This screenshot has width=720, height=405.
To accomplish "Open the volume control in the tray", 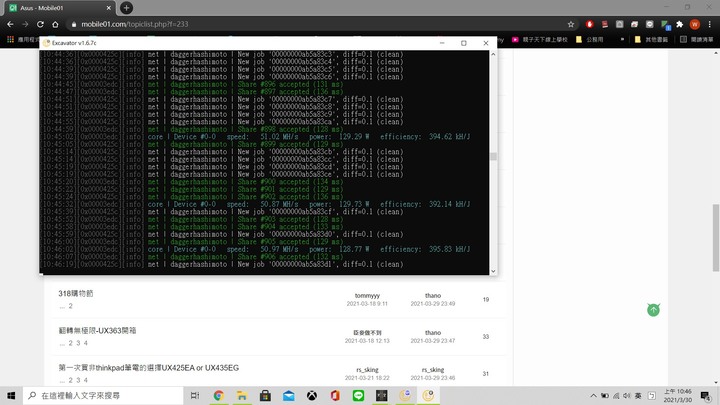I will pos(627,396).
